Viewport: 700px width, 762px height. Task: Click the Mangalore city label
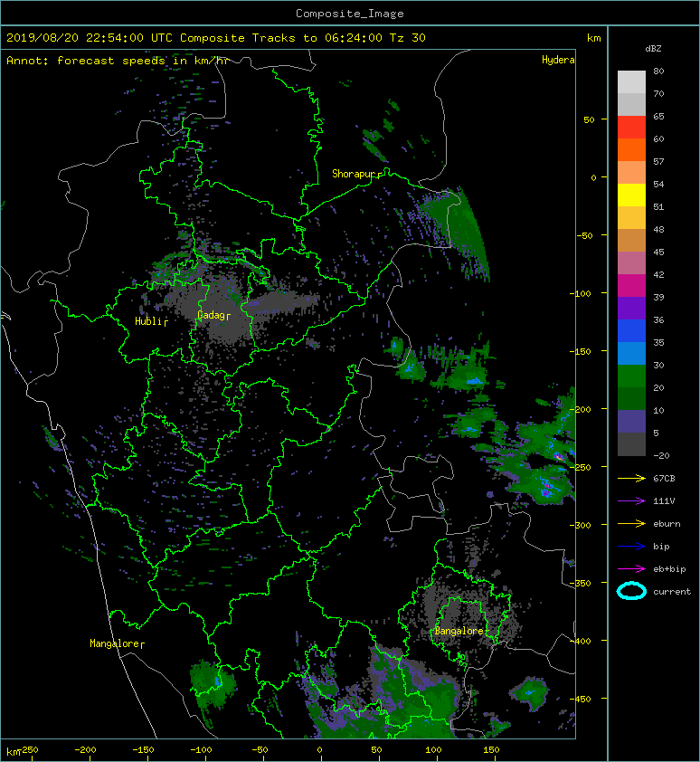(115, 643)
